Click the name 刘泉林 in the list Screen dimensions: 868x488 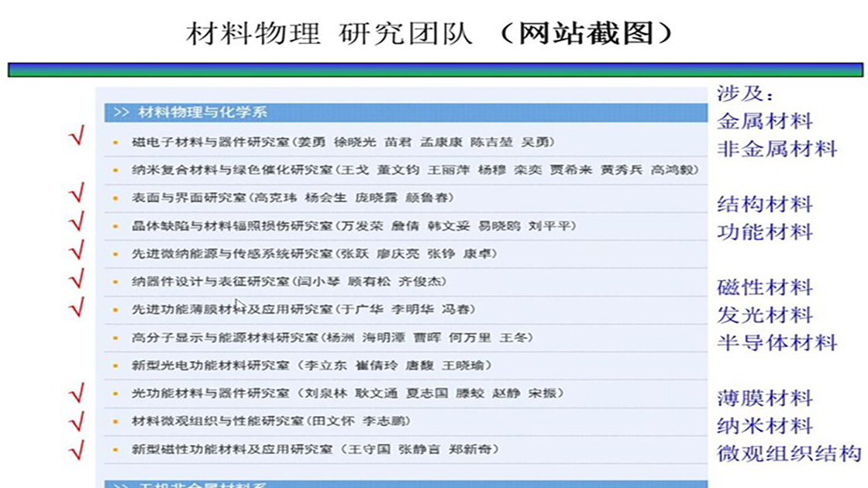click(326, 393)
